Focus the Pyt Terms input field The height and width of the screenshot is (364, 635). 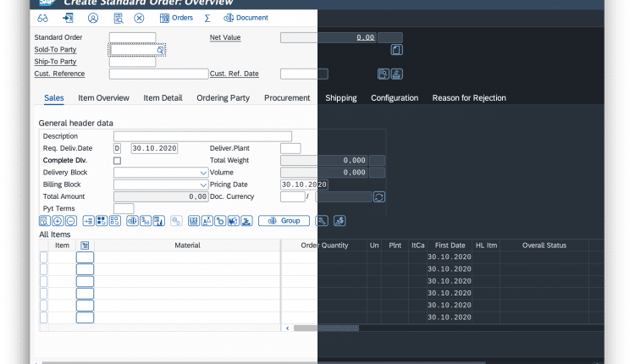point(124,209)
